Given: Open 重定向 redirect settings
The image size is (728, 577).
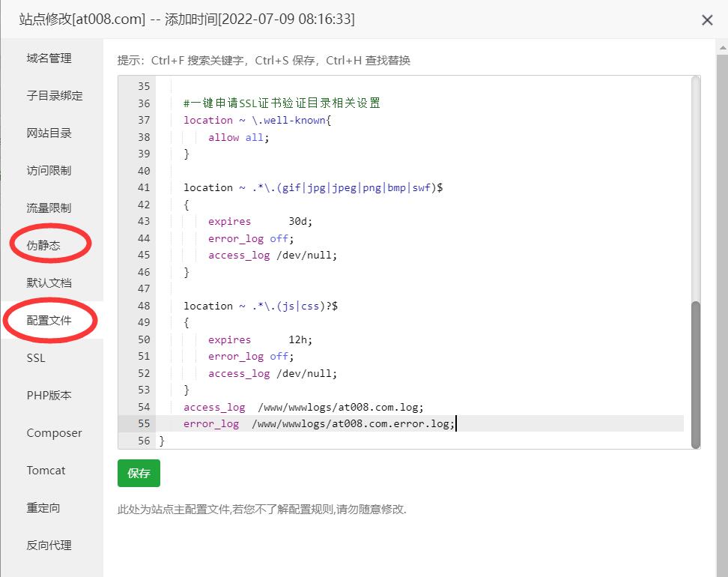Looking at the screenshot, I should point(43,508).
